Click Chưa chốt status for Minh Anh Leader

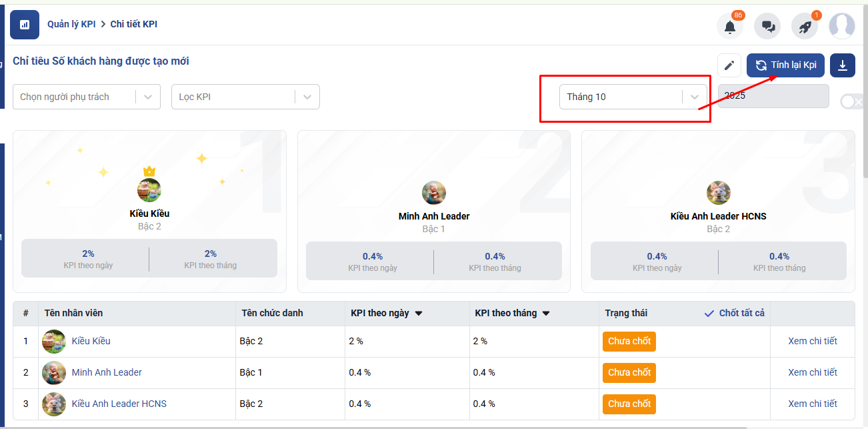[x=629, y=373]
